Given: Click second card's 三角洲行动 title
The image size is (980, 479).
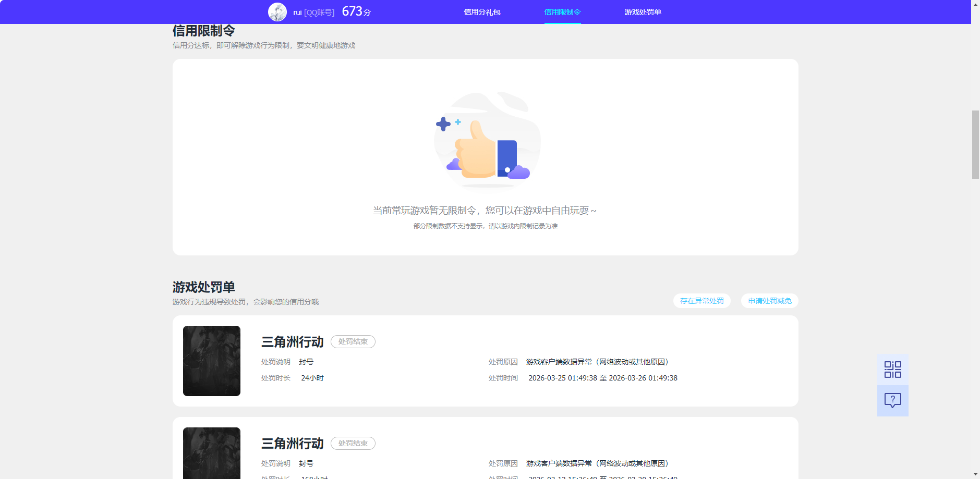Looking at the screenshot, I should 292,444.
